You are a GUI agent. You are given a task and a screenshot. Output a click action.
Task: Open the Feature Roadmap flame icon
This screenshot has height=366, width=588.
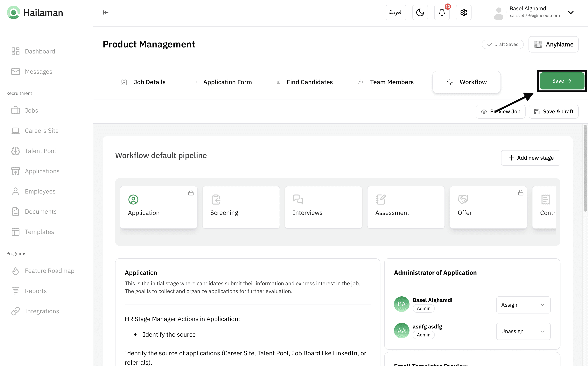pyautogui.click(x=16, y=271)
